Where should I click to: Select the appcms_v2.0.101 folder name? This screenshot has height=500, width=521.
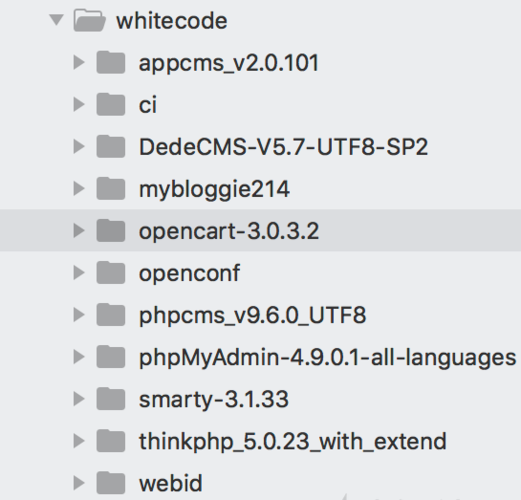pyautogui.click(x=229, y=63)
